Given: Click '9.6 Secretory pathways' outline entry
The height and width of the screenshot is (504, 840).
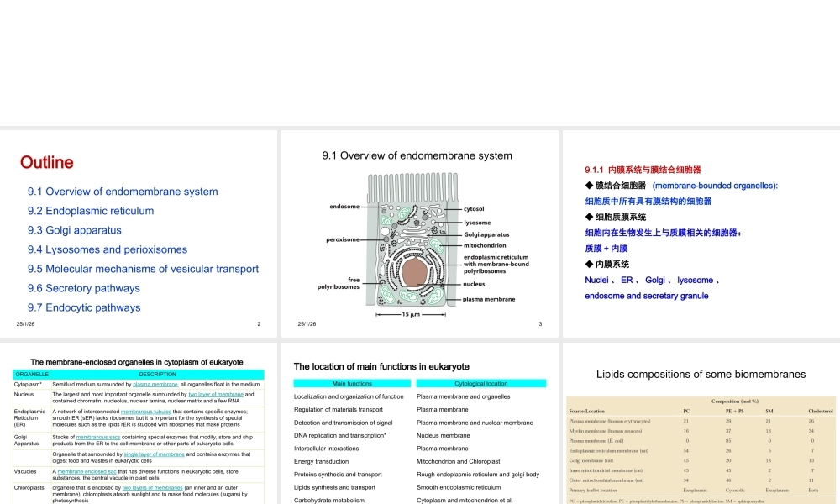Looking at the screenshot, I should coord(83,287).
